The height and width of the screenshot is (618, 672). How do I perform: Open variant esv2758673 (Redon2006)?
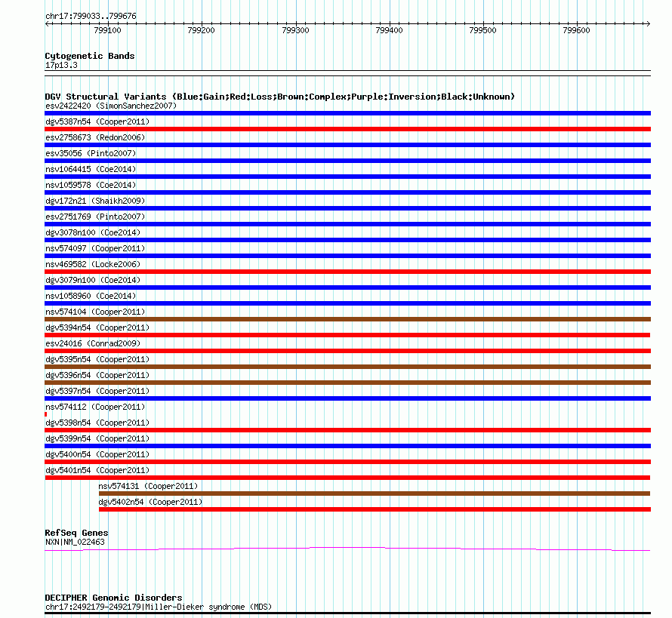[95, 137]
